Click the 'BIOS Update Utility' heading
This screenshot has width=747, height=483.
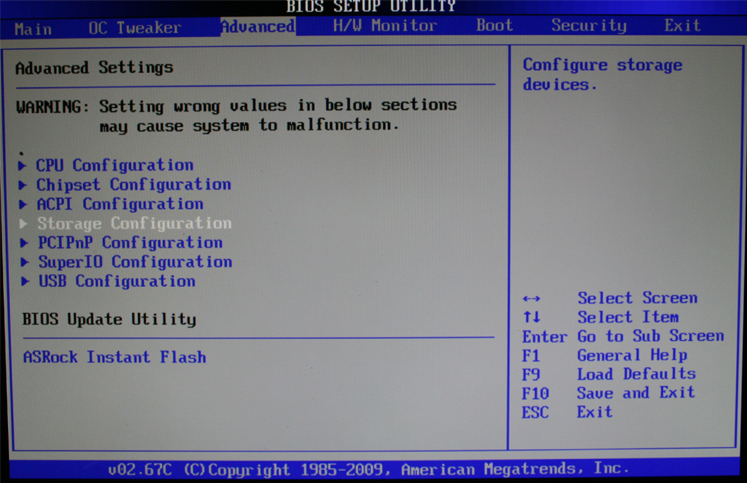109,319
